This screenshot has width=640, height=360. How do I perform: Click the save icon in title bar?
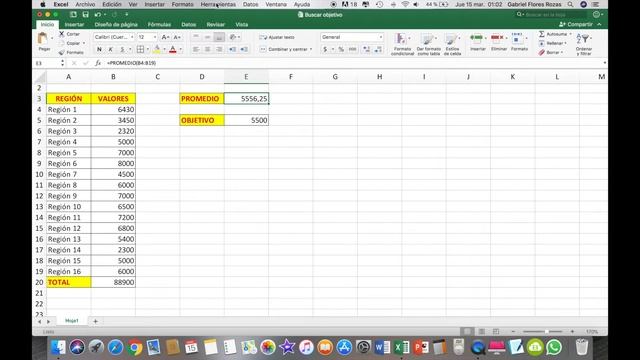pyautogui.click(x=85, y=15)
